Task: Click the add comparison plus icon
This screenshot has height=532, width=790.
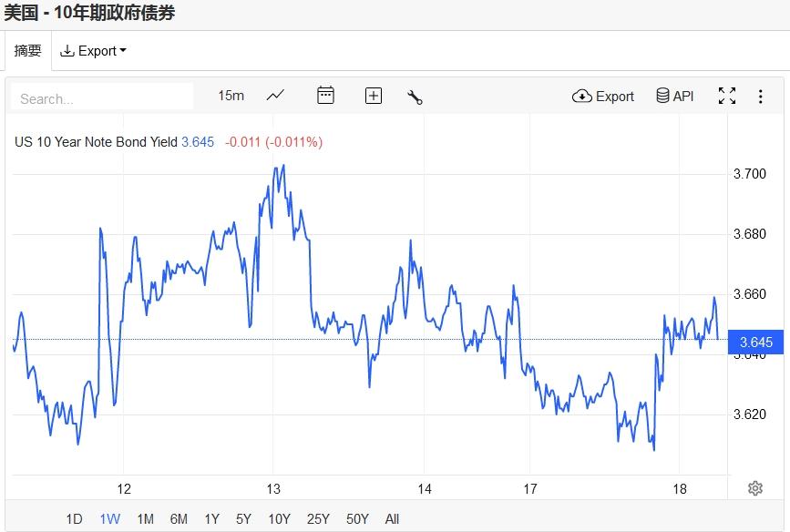Action: pyautogui.click(x=373, y=96)
